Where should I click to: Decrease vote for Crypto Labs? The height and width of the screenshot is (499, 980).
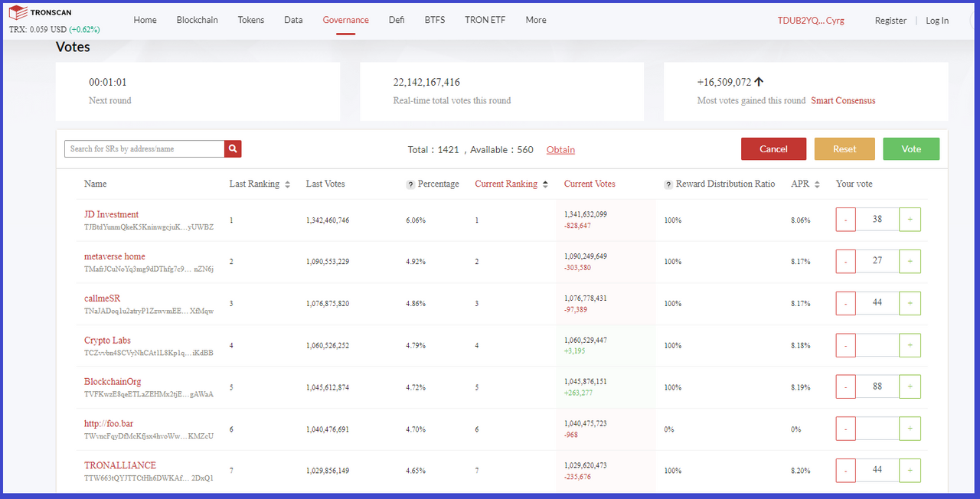pos(845,345)
